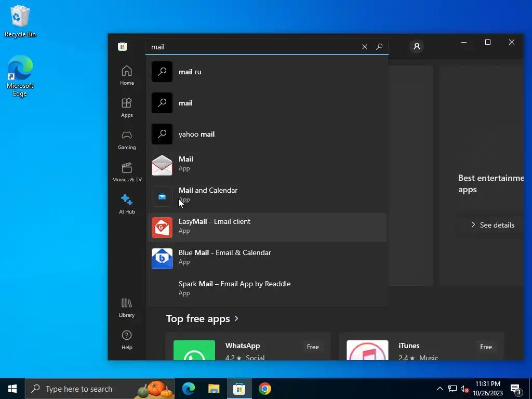This screenshot has height=399, width=532.
Task: Select the 'mail ru' search suggestion
Action: tap(267, 72)
